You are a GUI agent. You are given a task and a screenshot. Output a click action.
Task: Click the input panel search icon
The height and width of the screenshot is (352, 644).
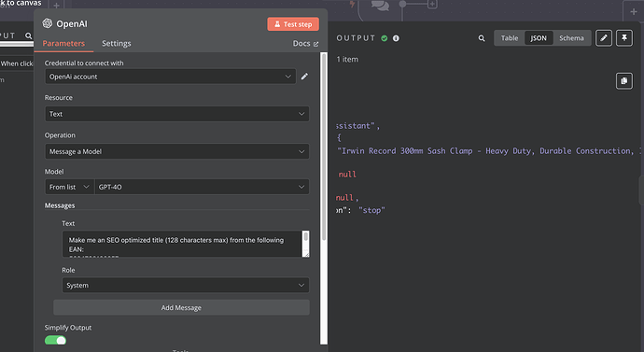click(x=28, y=35)
